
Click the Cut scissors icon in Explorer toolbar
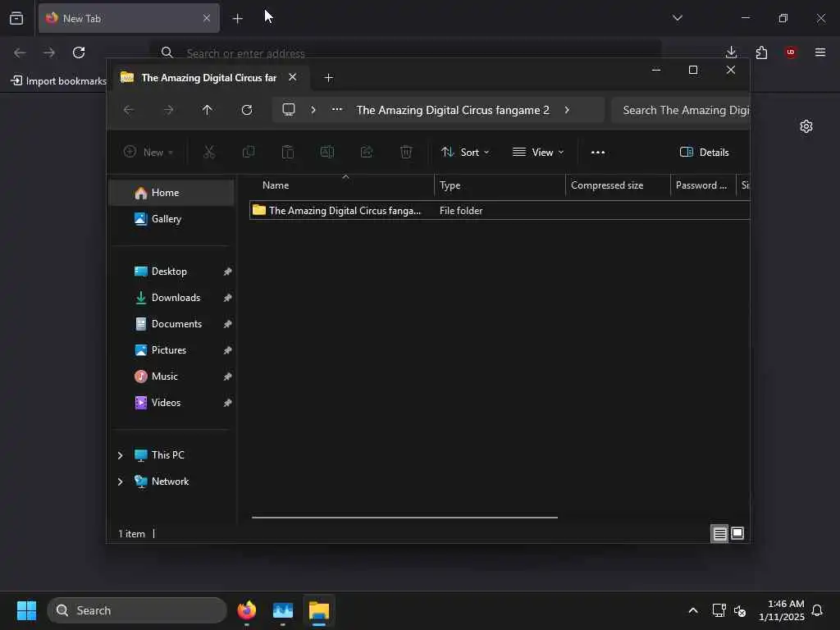coord(209,152)
